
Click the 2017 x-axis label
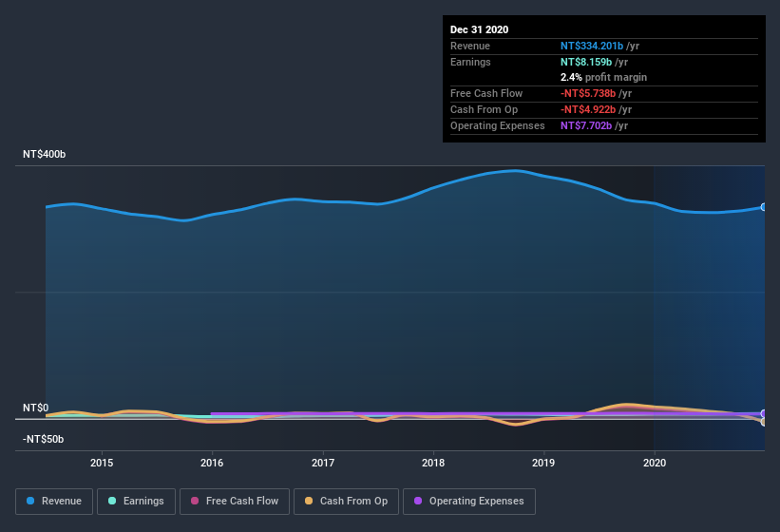click(323, 463)
